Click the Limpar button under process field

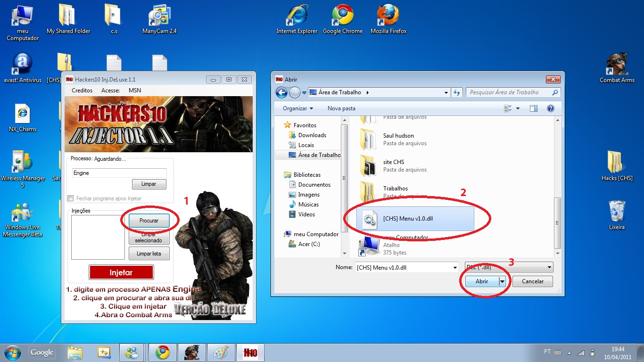pos(149,184)
